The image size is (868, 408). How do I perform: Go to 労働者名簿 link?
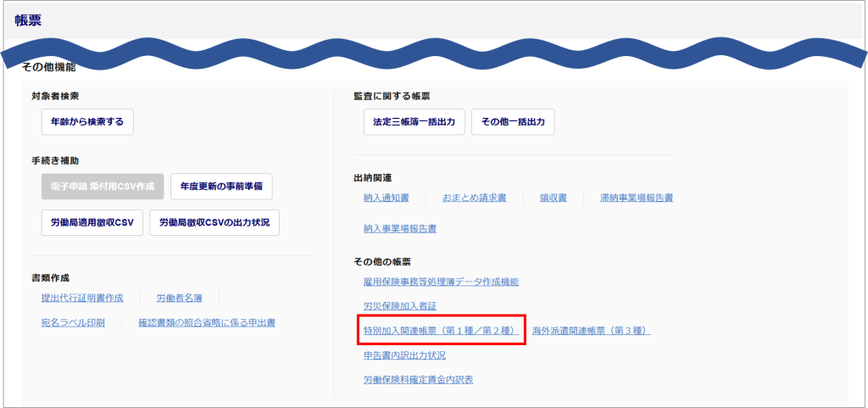pyautogui.click(x=180, y=298)
